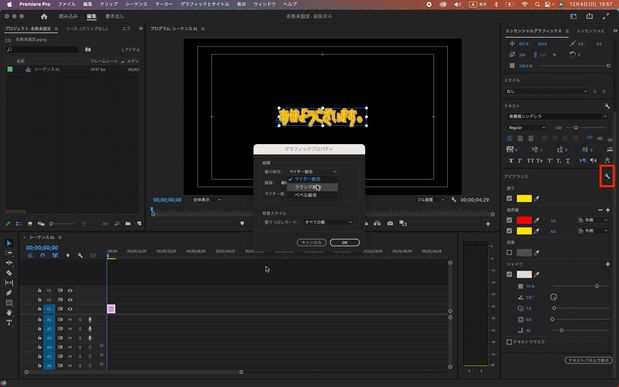Click the キャンセル button in the dialog
Viewport: 619px width, 387px height.
pos(311,242)
